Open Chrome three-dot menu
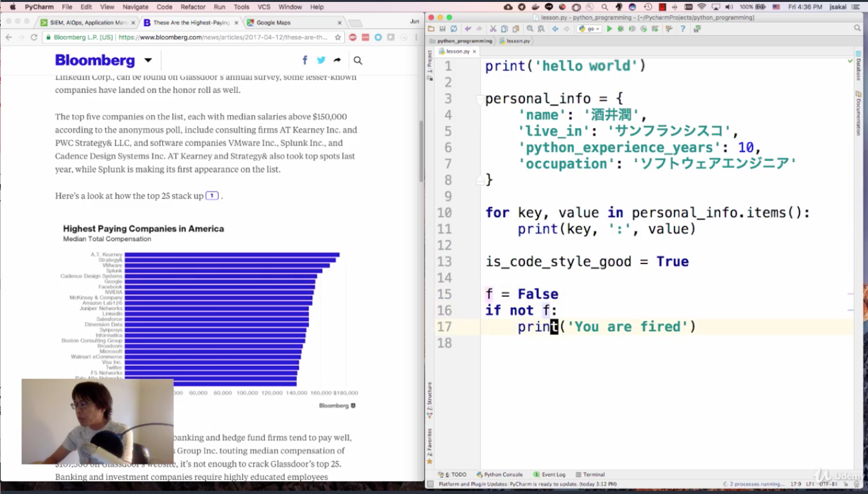Screen dimensions: 868x494 (416, 37)
